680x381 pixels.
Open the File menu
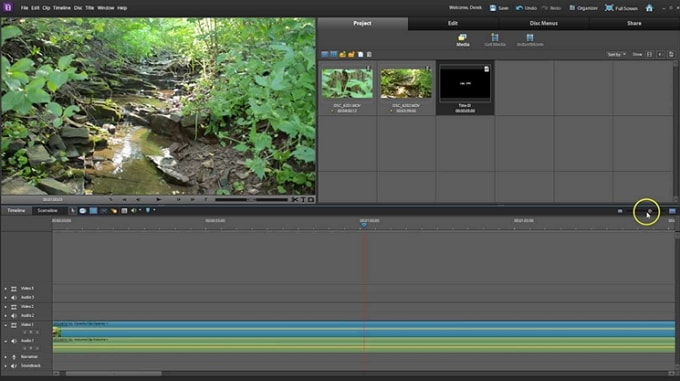24,8
